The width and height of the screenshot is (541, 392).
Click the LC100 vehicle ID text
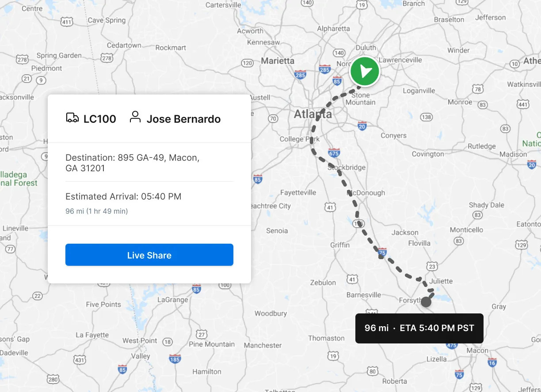(x=99, y=119)
